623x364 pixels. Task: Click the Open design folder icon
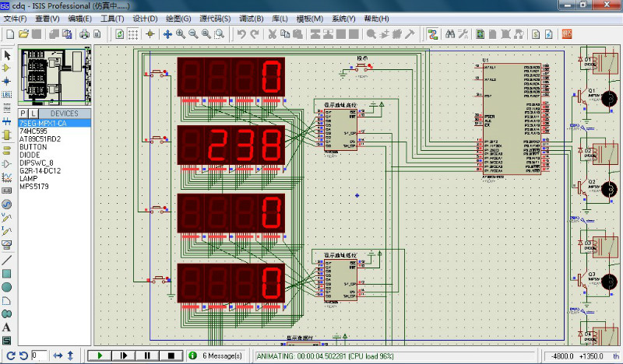(23, 34)
